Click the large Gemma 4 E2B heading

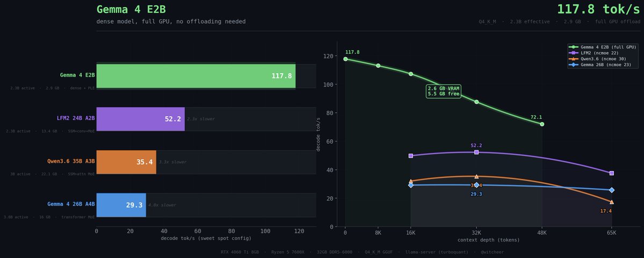[x=131, y=10]
